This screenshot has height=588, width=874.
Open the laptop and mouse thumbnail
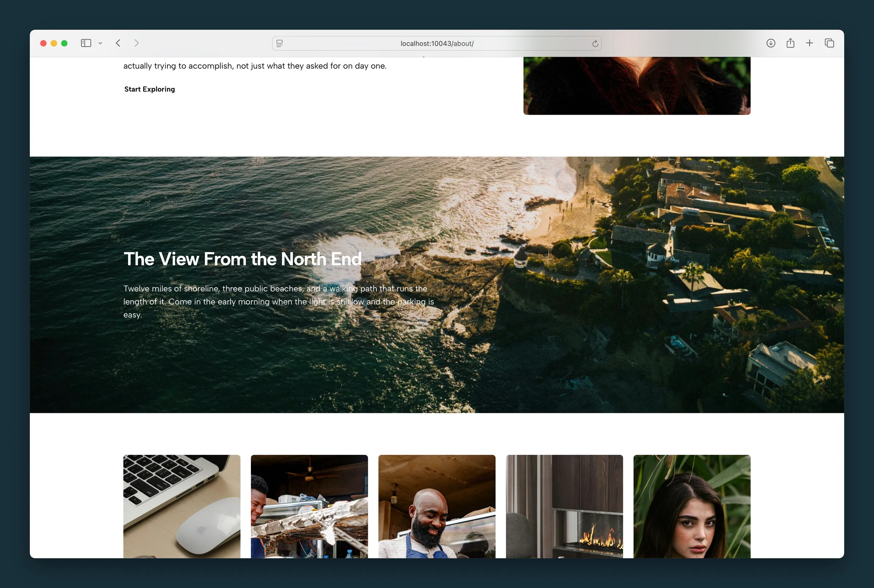pos(182,506)
